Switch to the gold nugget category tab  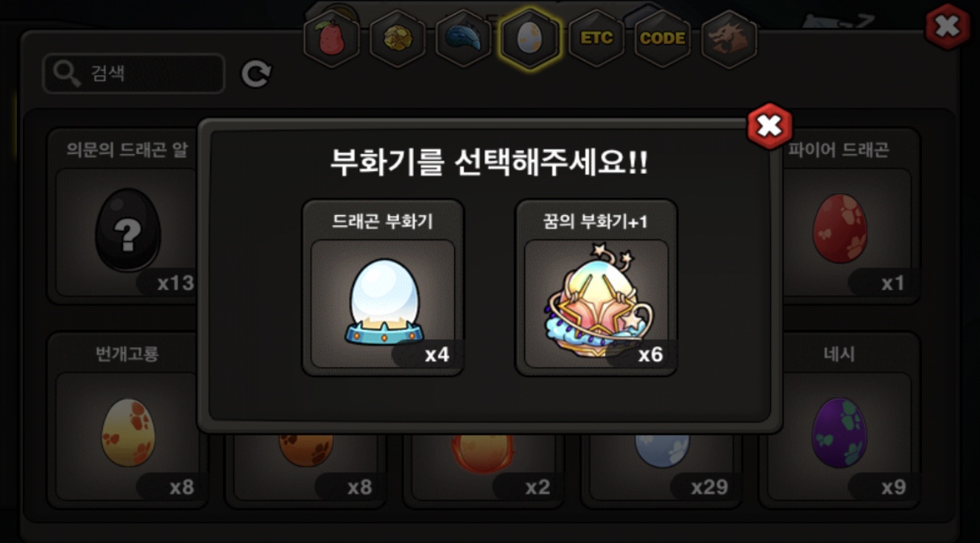click(398, 38)
